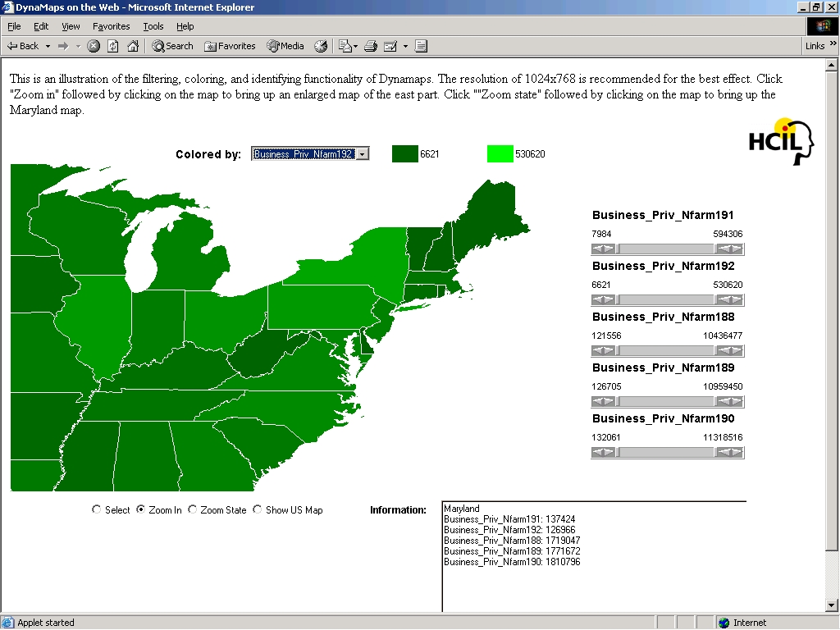Click the Search toolbar button

[172, 46]
